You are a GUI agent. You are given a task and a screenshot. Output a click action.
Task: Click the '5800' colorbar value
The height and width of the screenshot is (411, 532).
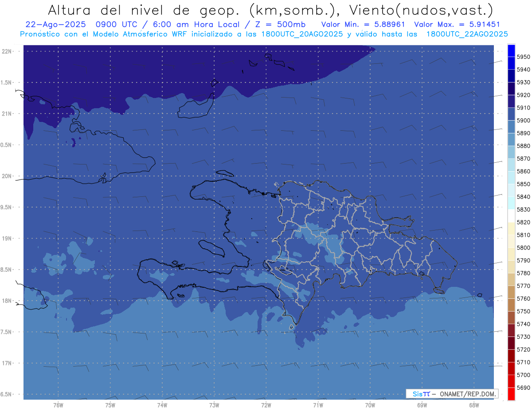pyautogui.click(x=524, y=247)
